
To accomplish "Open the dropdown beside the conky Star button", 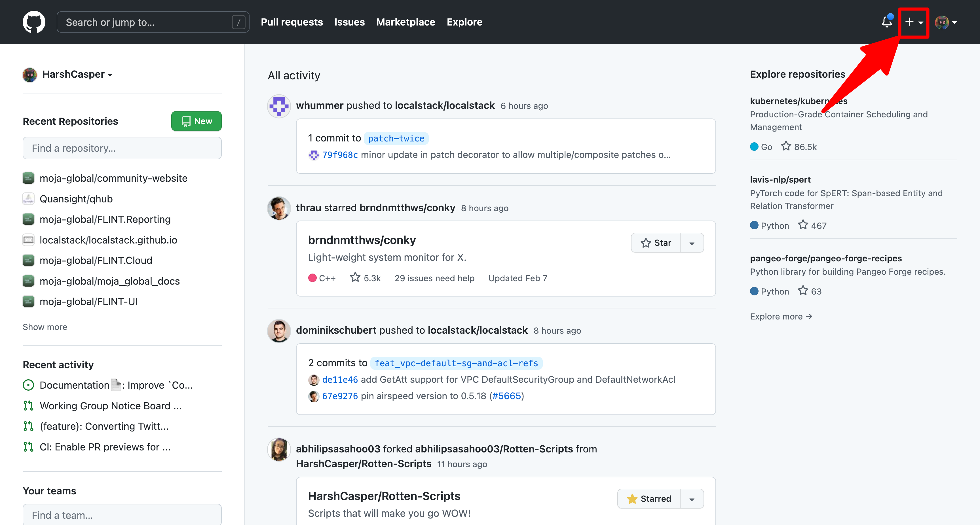I will tap(692, 243).
